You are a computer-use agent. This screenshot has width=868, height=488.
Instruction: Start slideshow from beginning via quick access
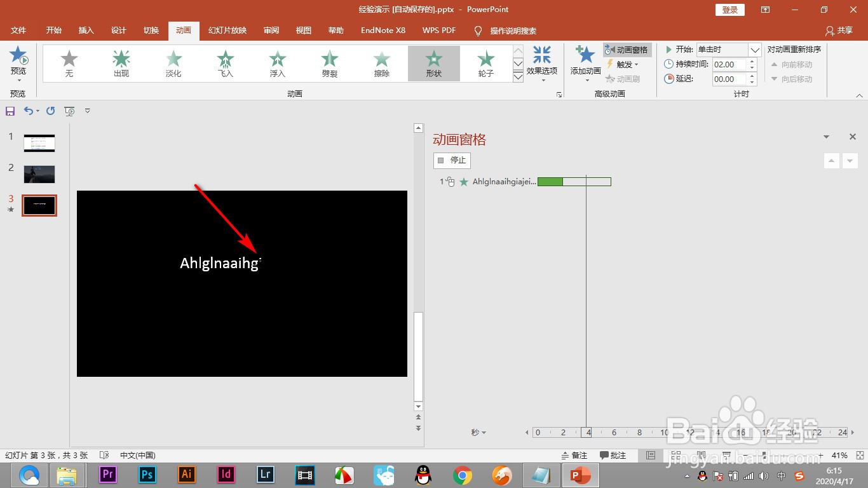pyautogui.click(x=70, y=111)
